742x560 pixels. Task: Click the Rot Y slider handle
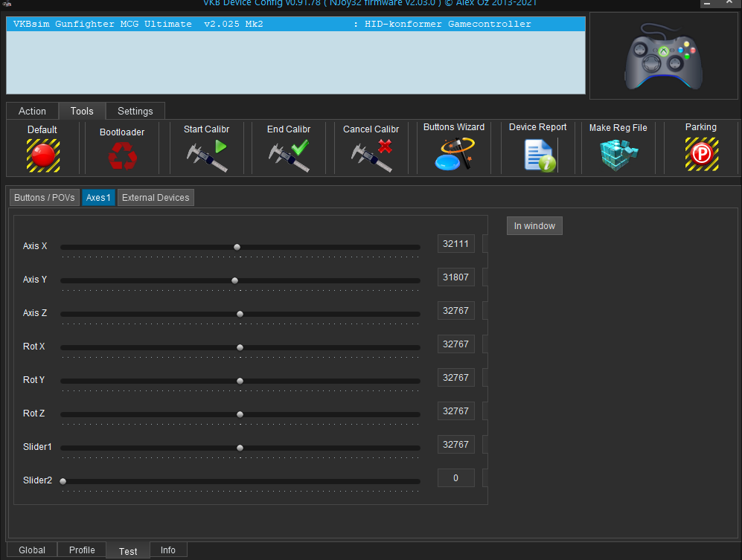click(x=240, y=381)
